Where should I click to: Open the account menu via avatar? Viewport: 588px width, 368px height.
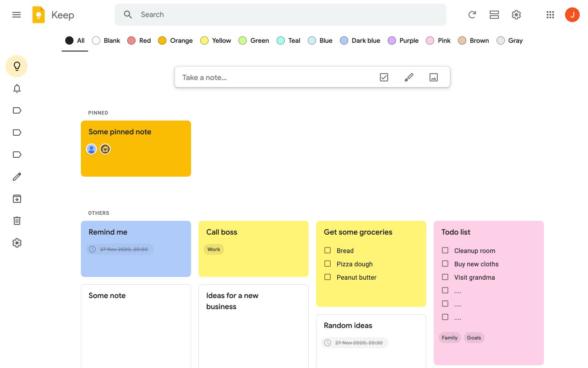pyautogui.click(x=572, y=14)
